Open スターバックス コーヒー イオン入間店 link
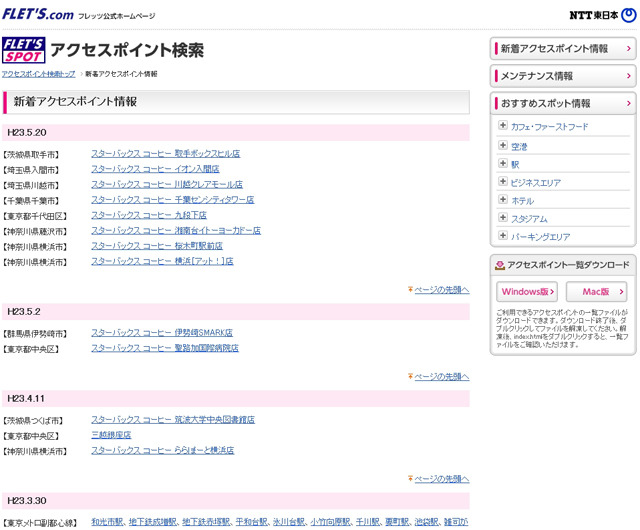Screen dimensions: 640x530 click(x=155, y=169)
